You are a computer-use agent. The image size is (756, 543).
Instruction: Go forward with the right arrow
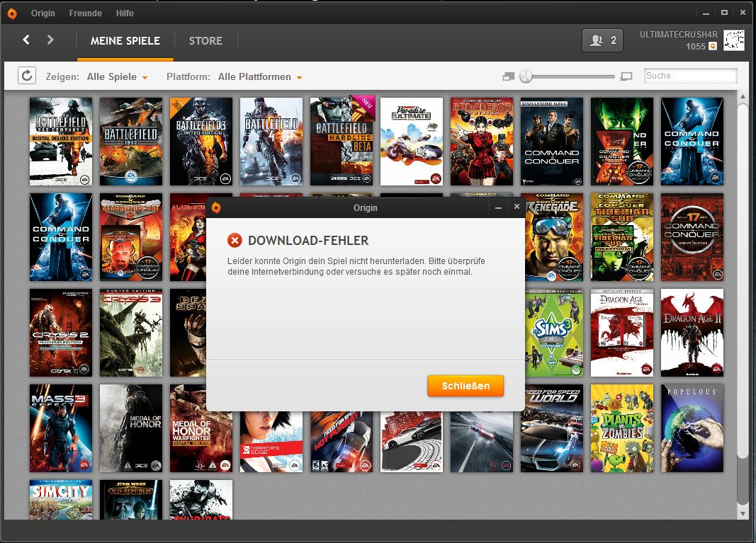coord(50,40)
